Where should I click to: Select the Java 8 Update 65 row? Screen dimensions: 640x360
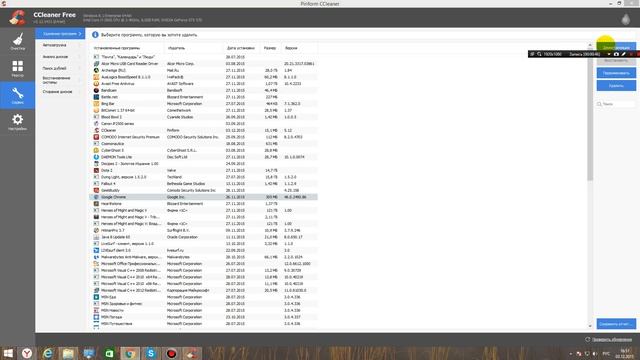(x=203, y=237)
